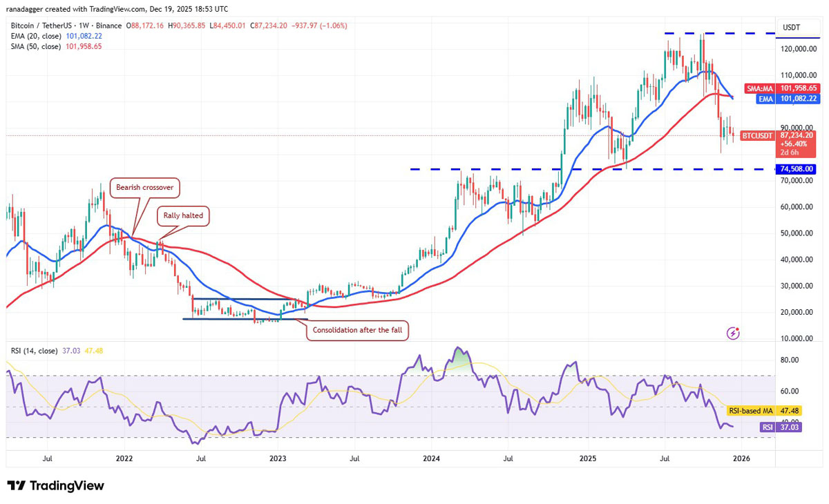Click the 2024 label on the time axis
The height and width of the screenshot is (504, 829).
coord(431,458)
